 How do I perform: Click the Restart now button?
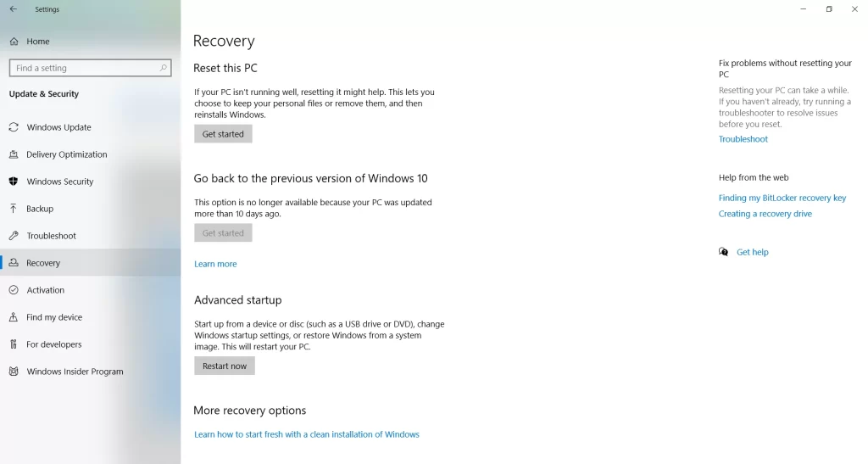224,366
